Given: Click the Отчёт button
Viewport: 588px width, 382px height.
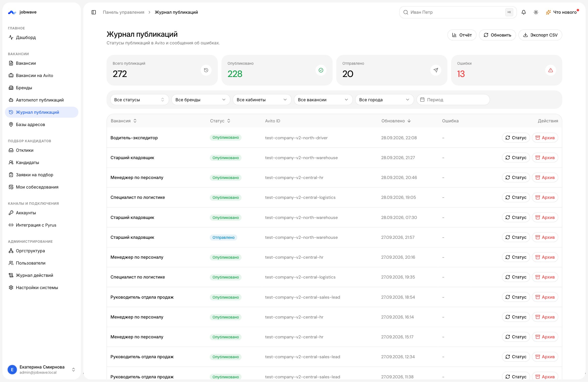Looking at the screenshot, I should click(x=462, y=35).
